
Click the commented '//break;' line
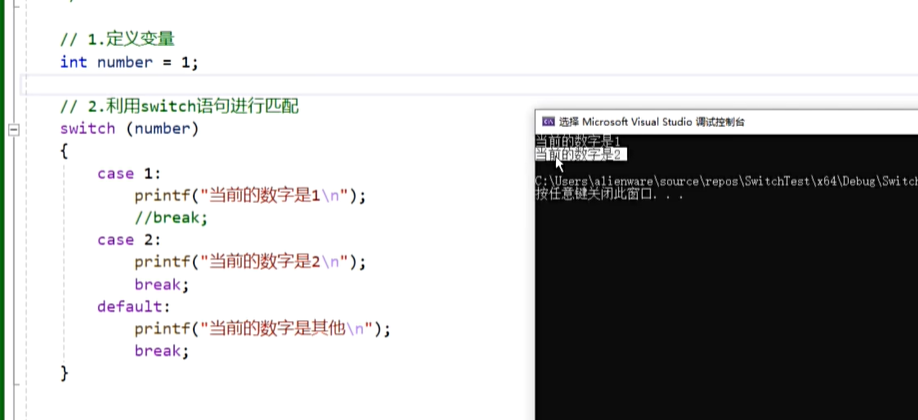[171, 218]
